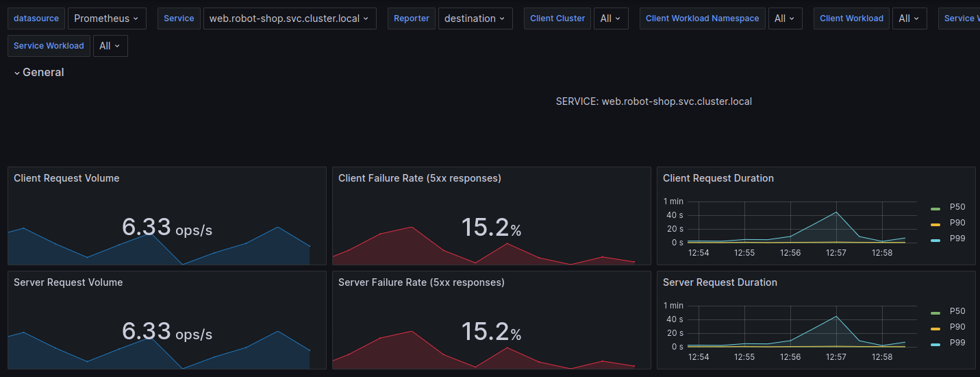
Task: Click the SERVICE: web.robot-shop.svc.cluster.local heading text
Action: click(x=654, y=101)
